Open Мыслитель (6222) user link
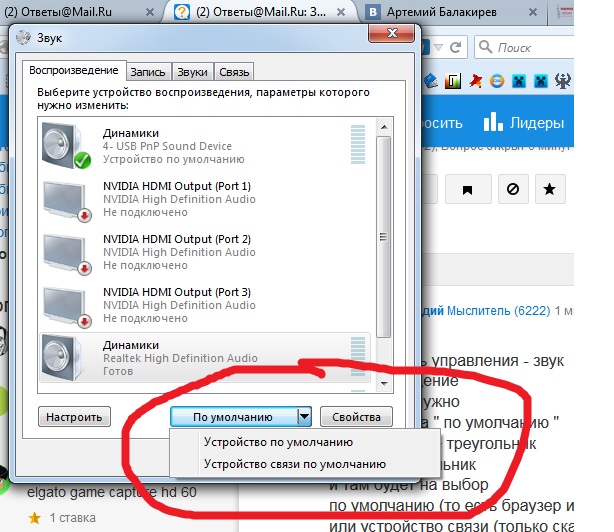The image size is (614, 532). click(x=498, y=311)
